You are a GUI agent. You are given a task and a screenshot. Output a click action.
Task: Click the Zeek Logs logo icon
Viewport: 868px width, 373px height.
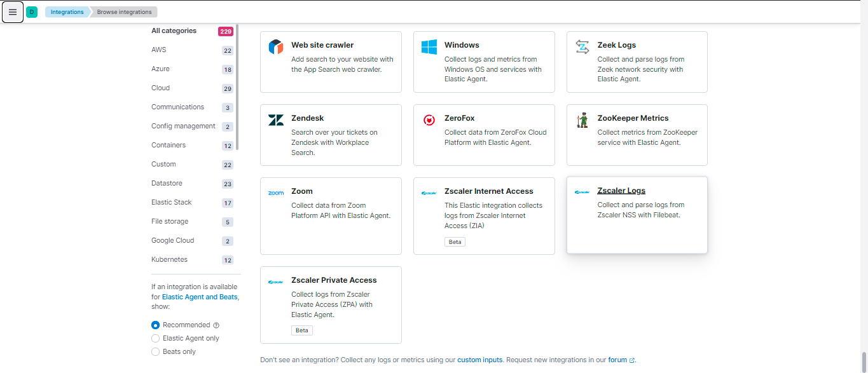(x=582, y=47)
